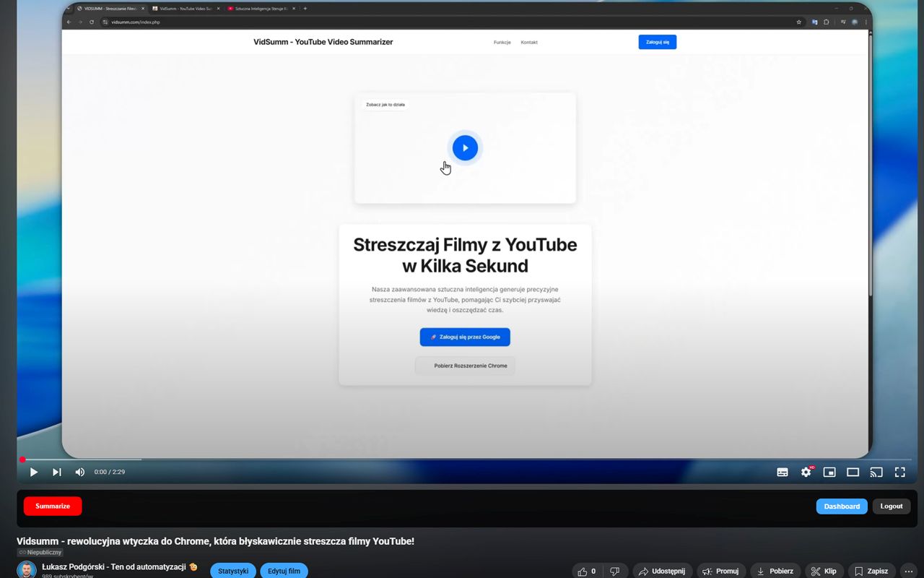Click Zaloguj się przez Google in video

pos(465,337)
